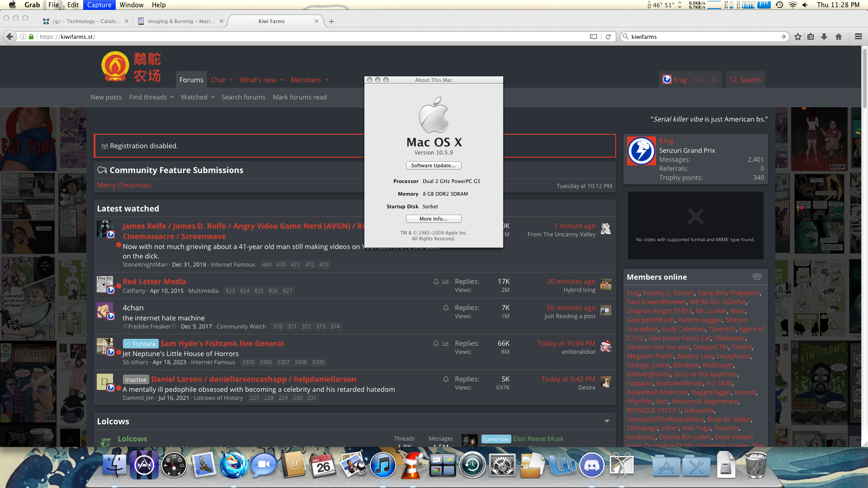This screenshot has width=868, height=488.
Task: Open VLC from the Dock
Action: [x=413, y=465]
